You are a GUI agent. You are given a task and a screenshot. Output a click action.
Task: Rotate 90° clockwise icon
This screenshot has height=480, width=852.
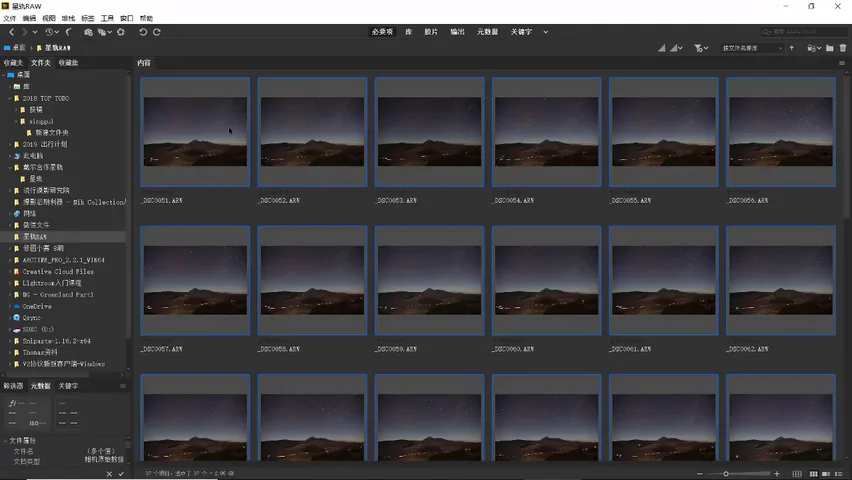tap(156, 32)
